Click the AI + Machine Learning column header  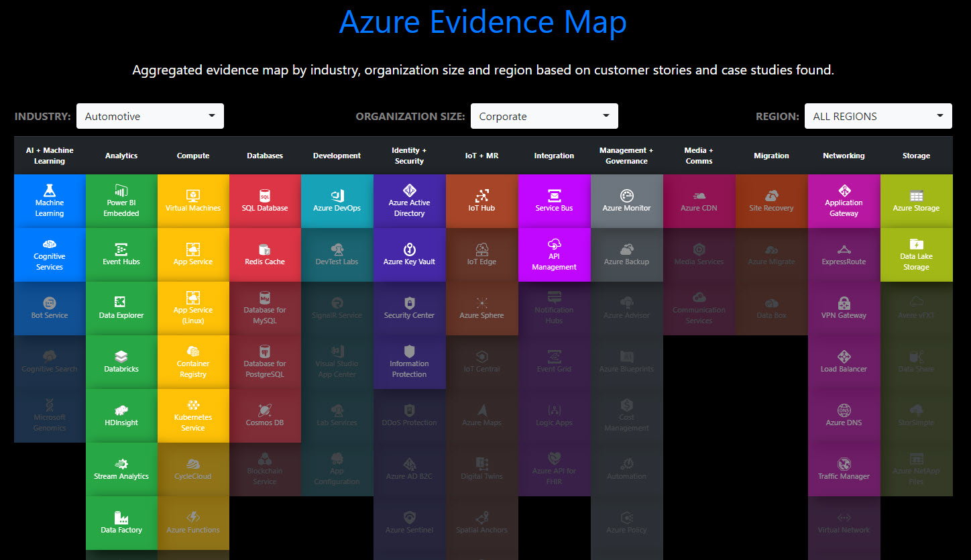50,156
